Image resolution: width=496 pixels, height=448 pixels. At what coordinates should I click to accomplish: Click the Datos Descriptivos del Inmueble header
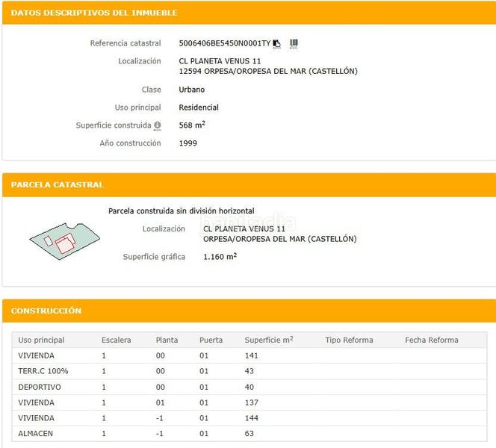pyautogui.click(x=94, y=13)
